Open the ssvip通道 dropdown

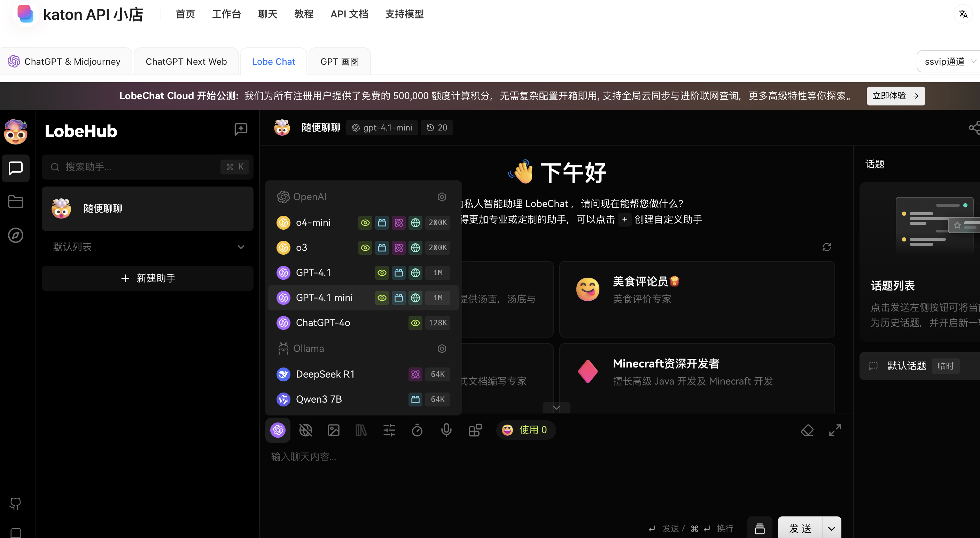coord(949,61)
